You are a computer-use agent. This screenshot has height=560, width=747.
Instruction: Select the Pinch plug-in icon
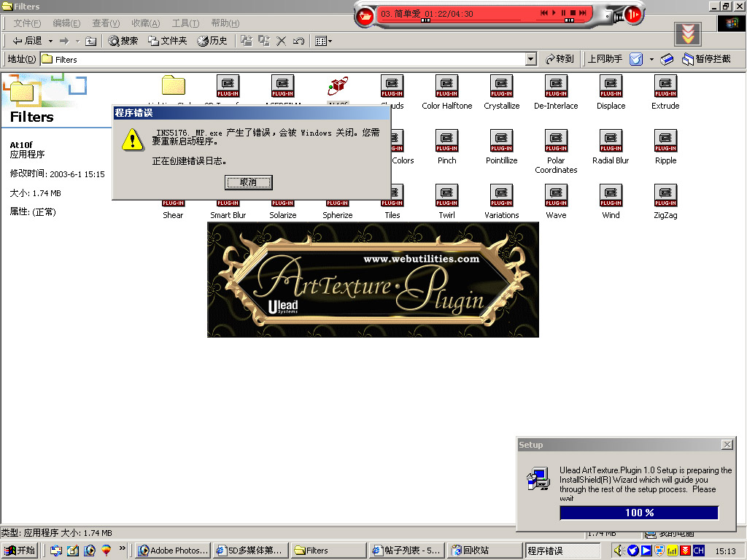click(447, 141)
